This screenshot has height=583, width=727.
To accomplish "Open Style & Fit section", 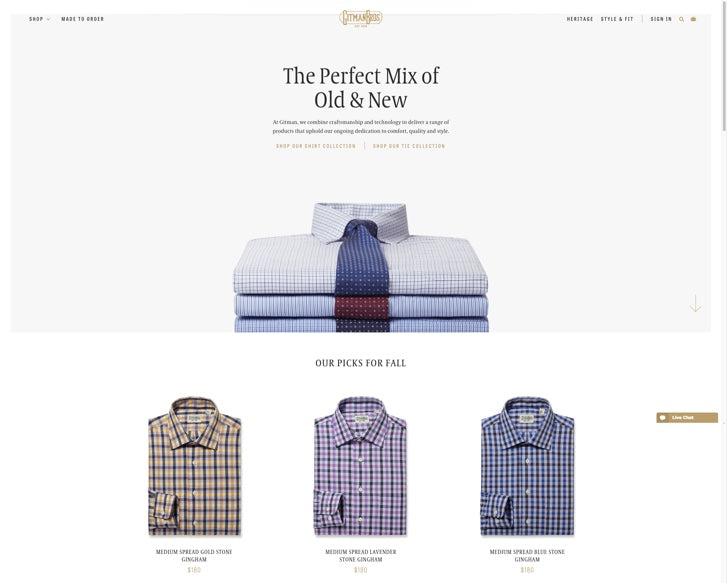I will 617,19.
